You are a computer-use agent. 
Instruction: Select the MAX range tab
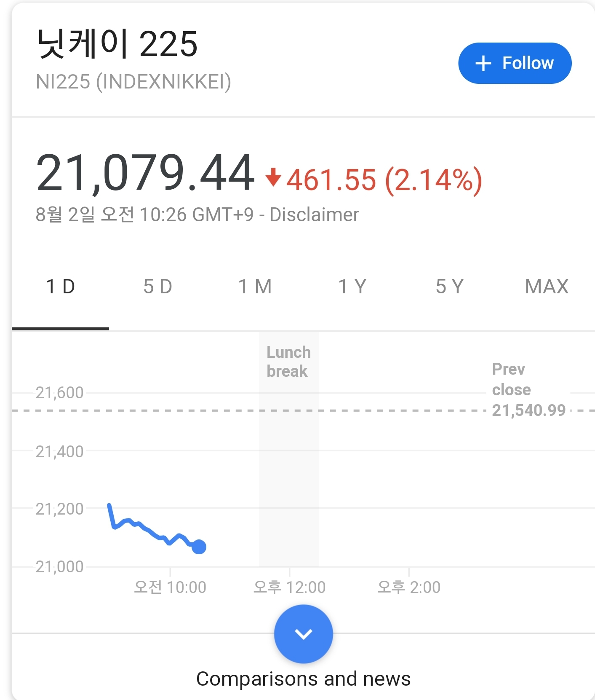click(547, 287)
